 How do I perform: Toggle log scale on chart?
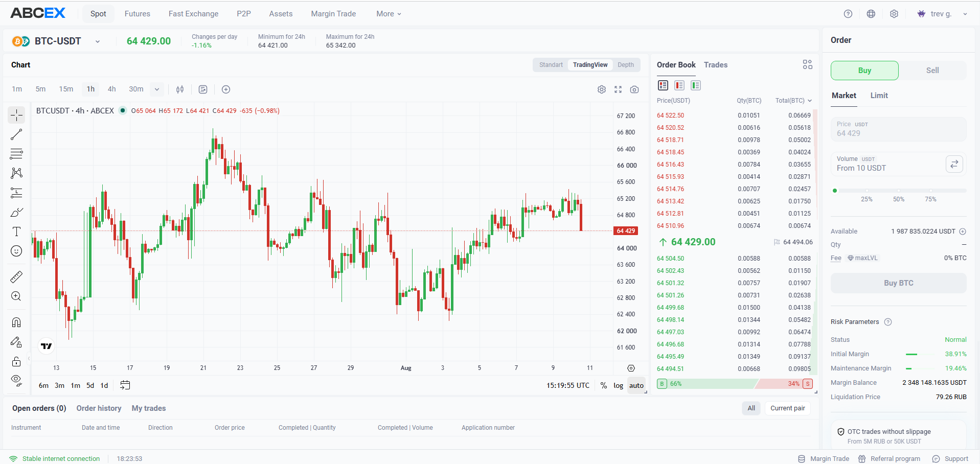pyautogui.click(x=619, y=385)
